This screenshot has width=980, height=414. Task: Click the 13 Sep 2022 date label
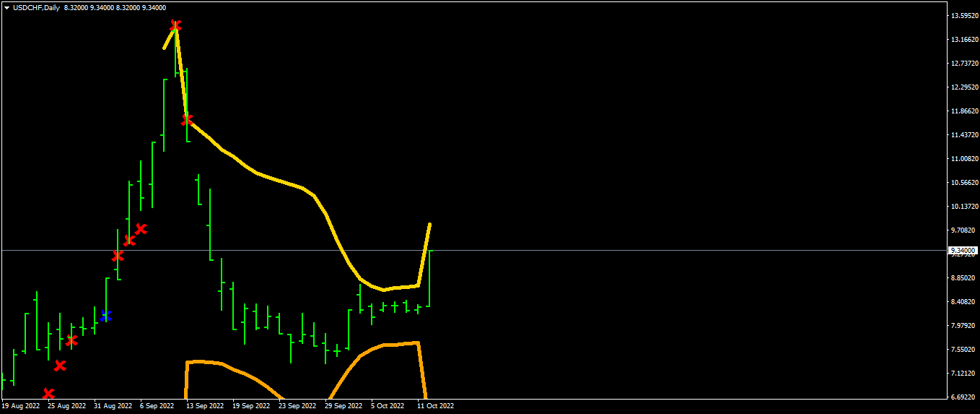click(205, 406)
